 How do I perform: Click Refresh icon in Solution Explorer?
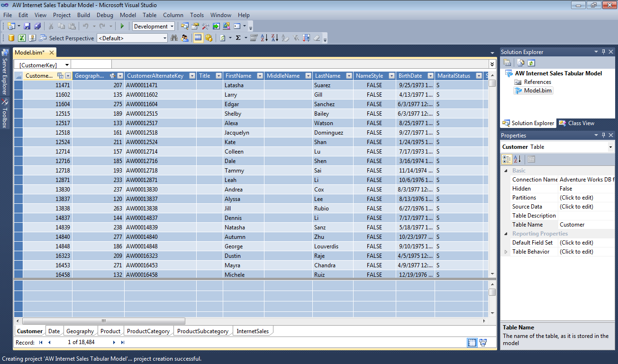click(x=531, y=63)
